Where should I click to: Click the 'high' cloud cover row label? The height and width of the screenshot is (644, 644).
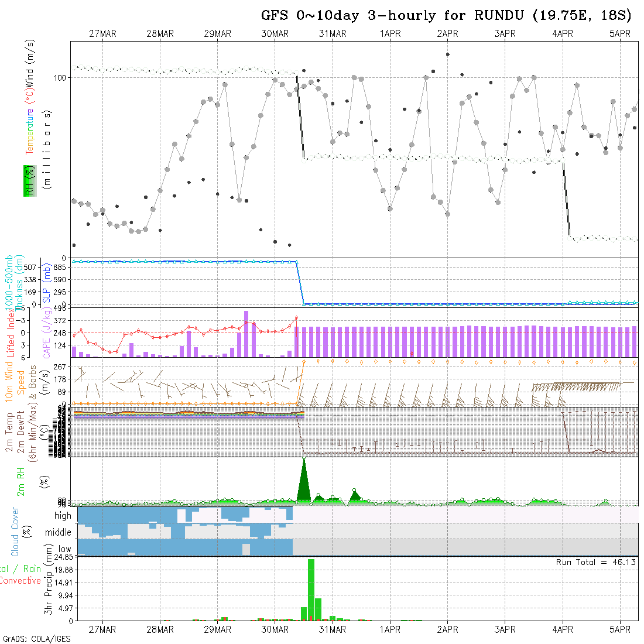(63, 516)
